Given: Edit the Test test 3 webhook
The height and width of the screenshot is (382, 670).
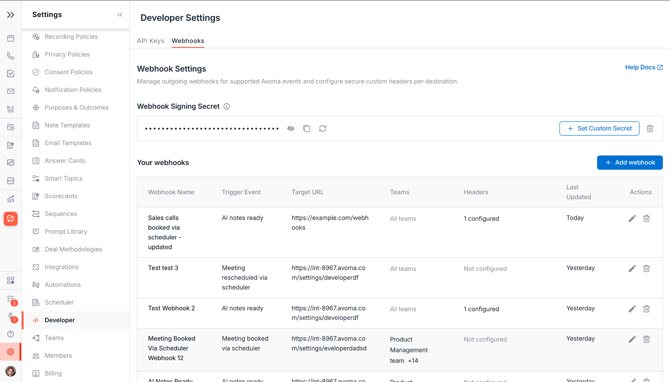Looking at the screenshot, I should 632,268.
